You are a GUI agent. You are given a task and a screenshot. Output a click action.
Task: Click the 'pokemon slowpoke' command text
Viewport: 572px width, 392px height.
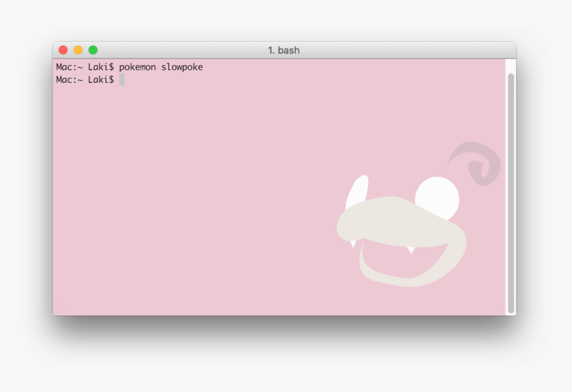161,67
